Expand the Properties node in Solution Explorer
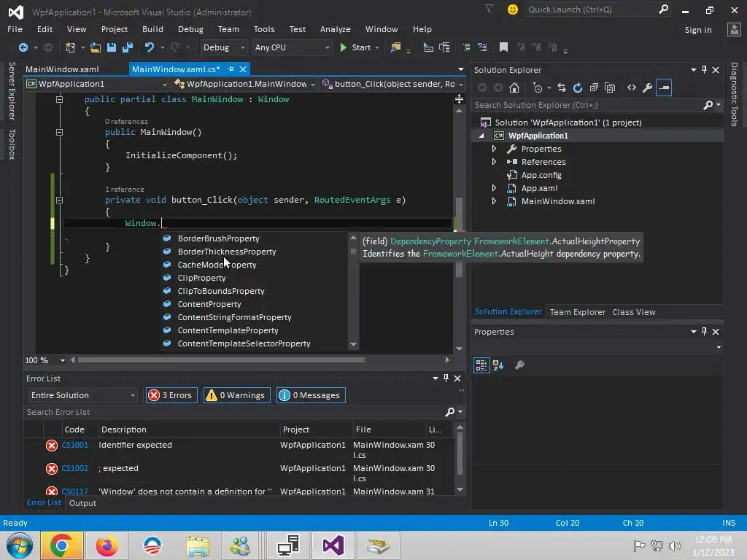Image resolution: width=747 pixels, height=560 pixels. [x=494, y=149]
